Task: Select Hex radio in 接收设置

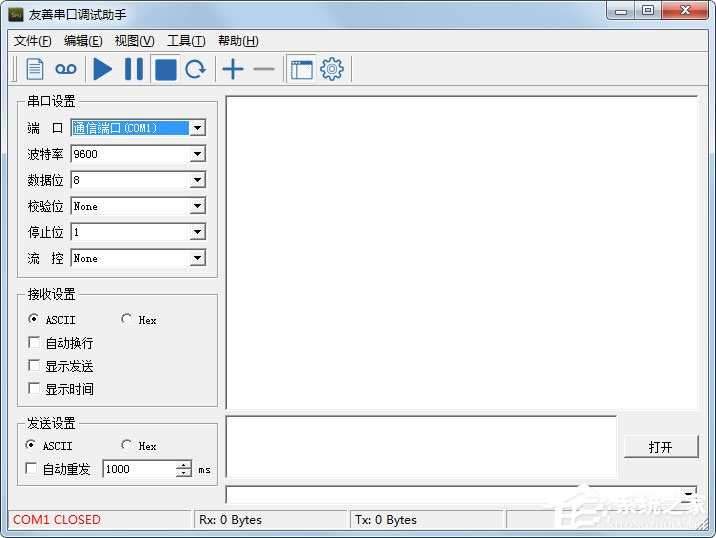Action: (127, 320)
